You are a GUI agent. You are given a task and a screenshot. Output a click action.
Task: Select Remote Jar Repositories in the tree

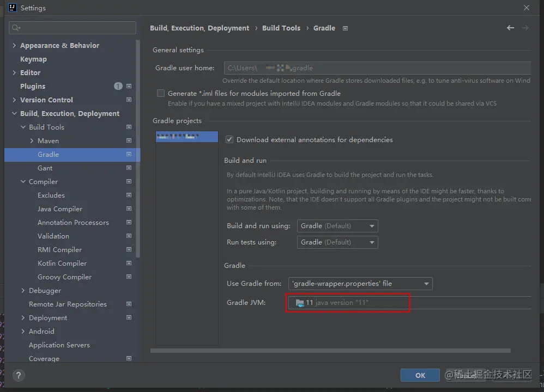click(68, 304)
